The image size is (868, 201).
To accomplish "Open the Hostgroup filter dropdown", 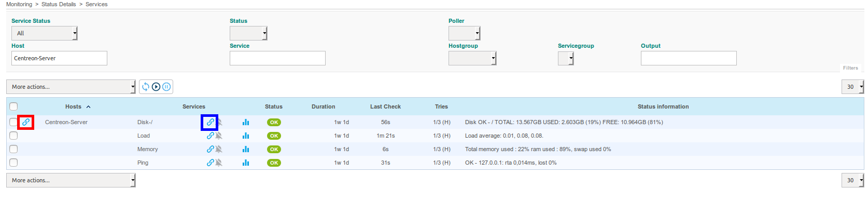I will click(472, 58).
